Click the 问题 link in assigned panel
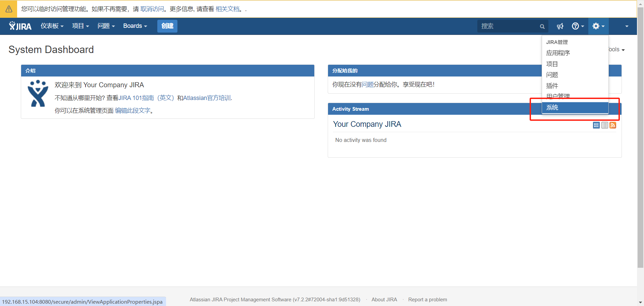This screenshot has height=306, width=644. 368,85
